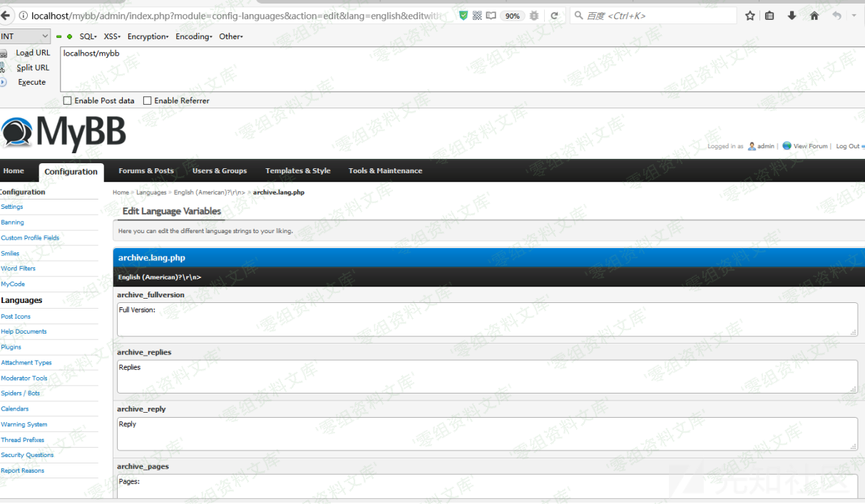Open reader view with the book icon
Viewport: 865px width, 504px height.
(x=491, y=16)
